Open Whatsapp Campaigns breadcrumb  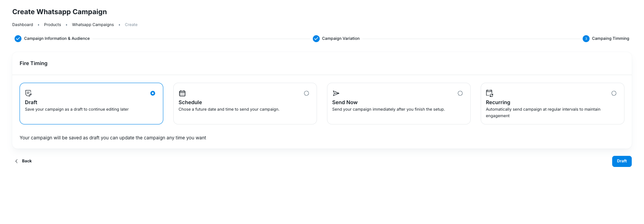(x=93, y=25)
